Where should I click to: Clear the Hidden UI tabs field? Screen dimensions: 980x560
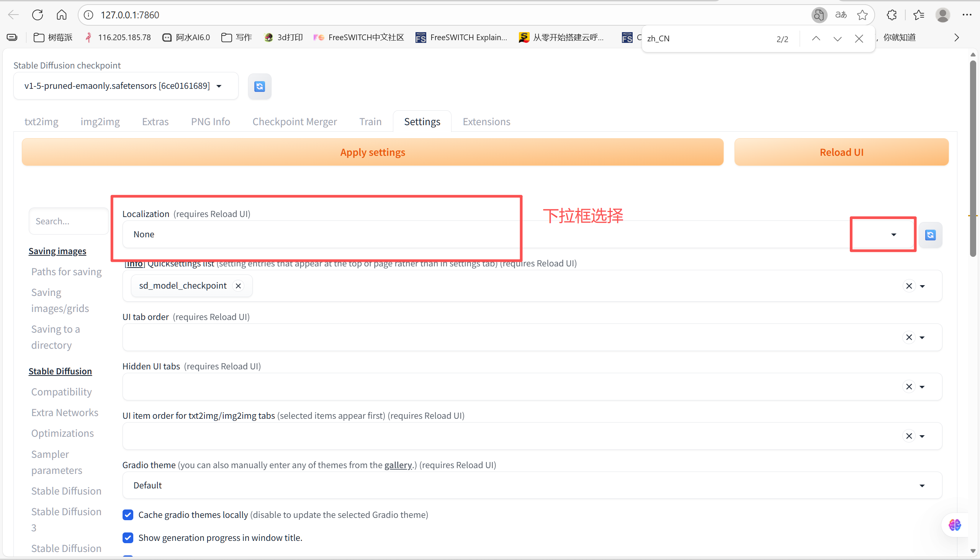(x=909, y=387)
